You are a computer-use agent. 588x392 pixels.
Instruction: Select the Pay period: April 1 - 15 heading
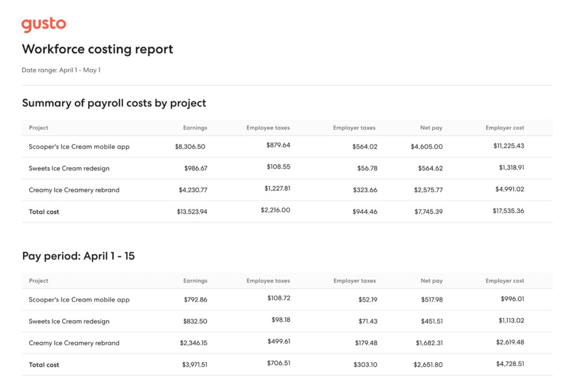[78, 256]
